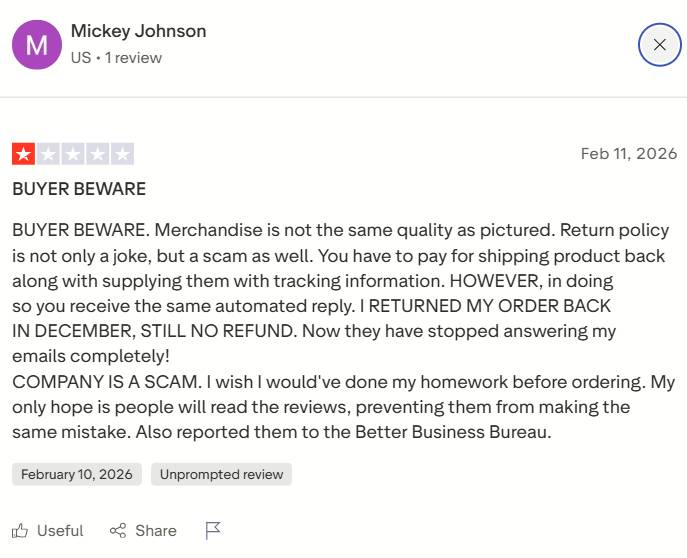
Task: Flag this review with the flag icon
Action: 213,531
